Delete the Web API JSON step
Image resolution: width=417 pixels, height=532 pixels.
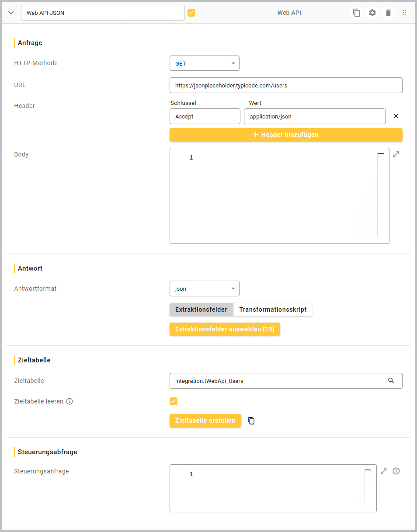(x=388, y=13)
